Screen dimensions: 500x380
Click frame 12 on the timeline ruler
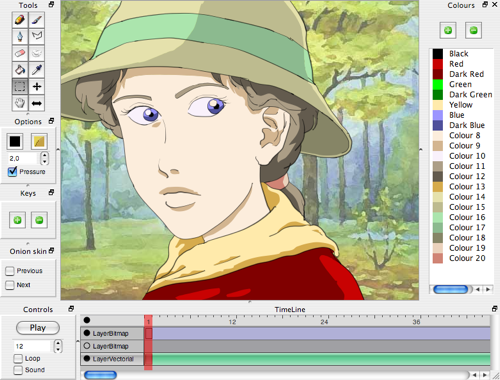232,322
